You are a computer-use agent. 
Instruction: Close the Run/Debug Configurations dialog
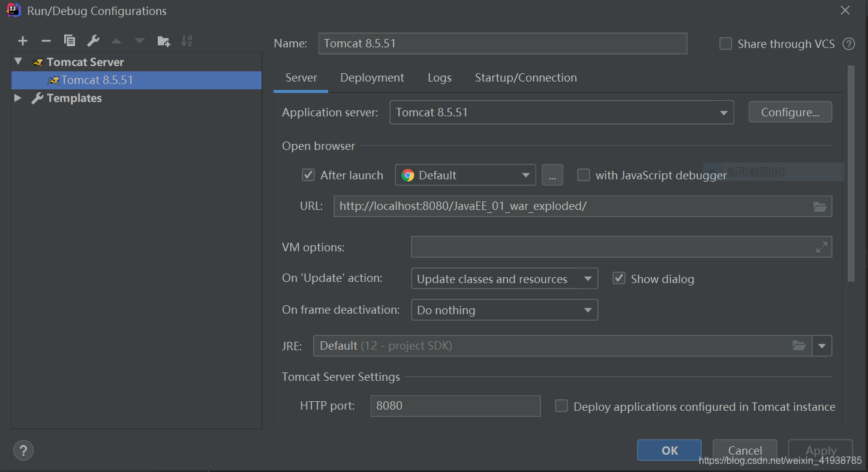pos(845,10)
